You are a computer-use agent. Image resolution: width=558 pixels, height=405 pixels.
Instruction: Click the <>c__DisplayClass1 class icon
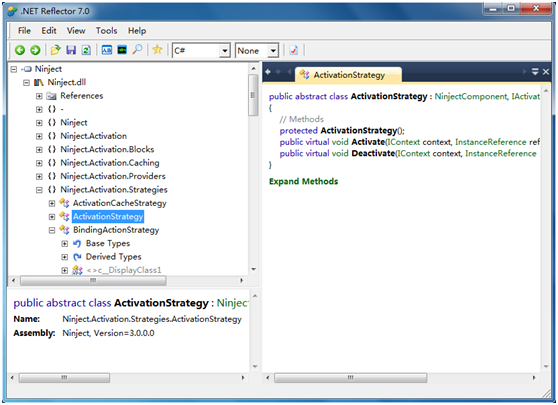coord(77,270)
